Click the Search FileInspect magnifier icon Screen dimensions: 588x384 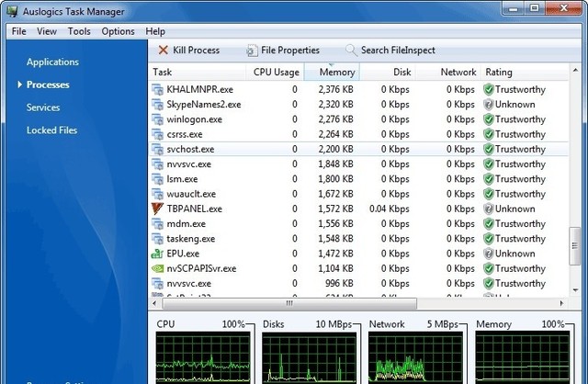pyautogui.click(x=351, y=51)
